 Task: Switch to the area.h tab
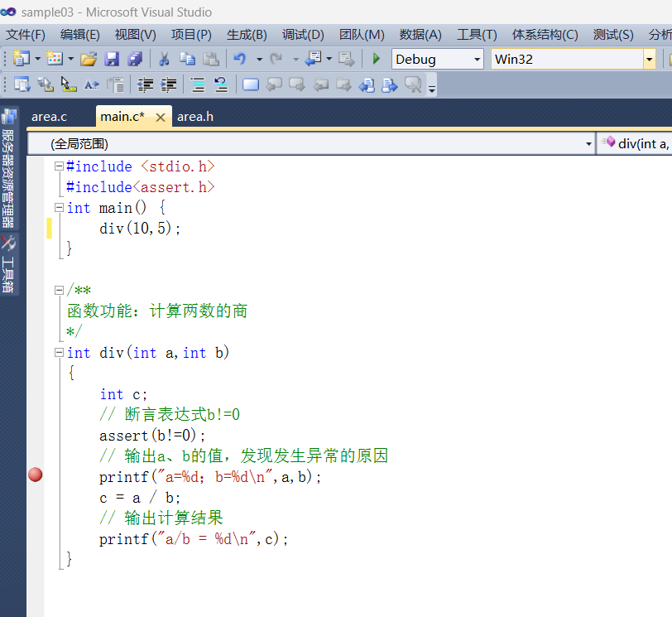click(x=195, y=117)
